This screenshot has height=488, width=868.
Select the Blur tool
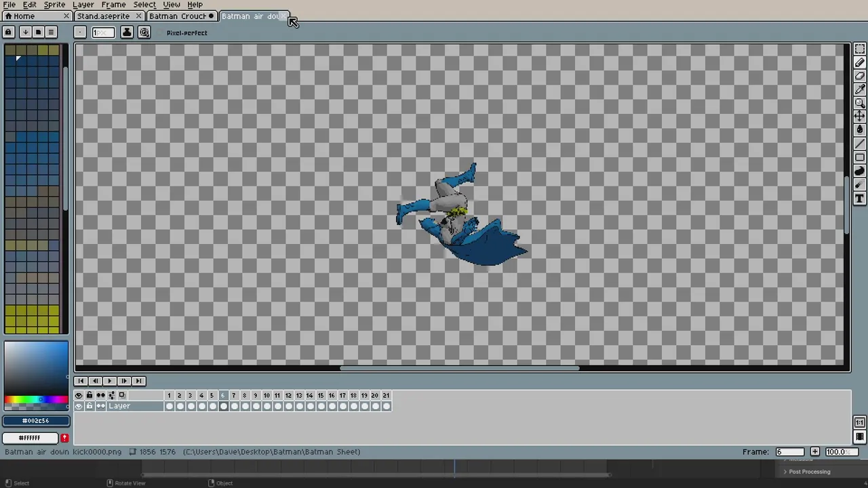(x=860, y=184)
